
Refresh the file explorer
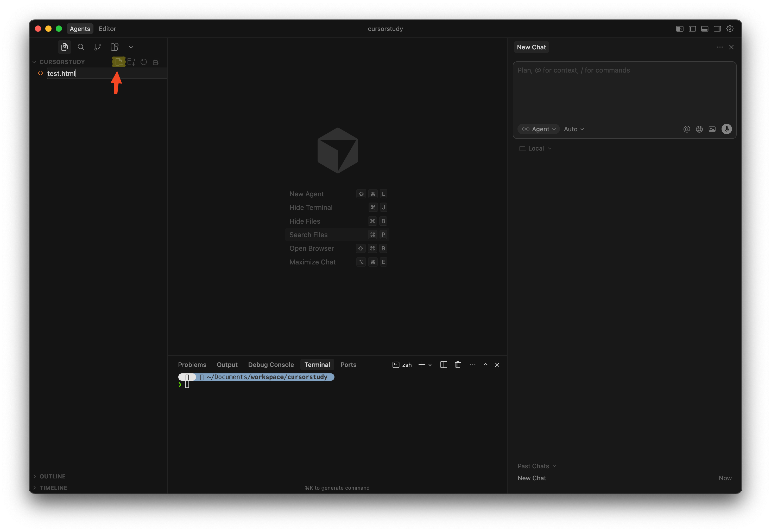click(x=143, y=62)
